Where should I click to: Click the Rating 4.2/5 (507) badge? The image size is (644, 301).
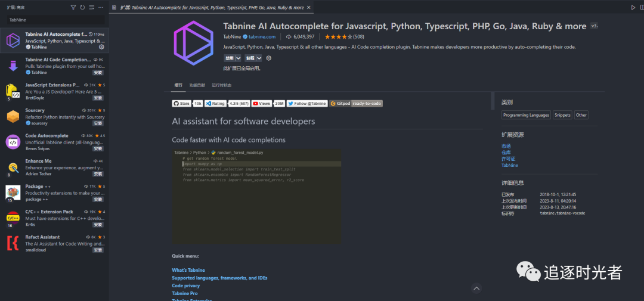pyautogui.click(x=227, y=104)
